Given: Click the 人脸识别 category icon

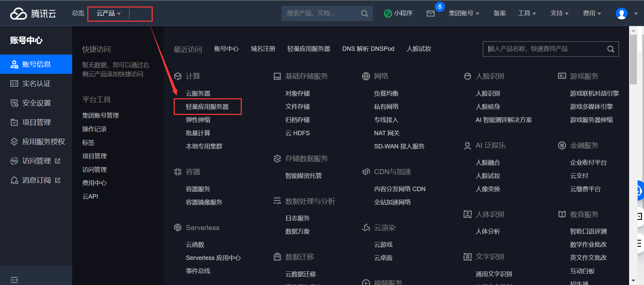Looking at the screenshot, I should pyautogui.click(x=468, y=76).
